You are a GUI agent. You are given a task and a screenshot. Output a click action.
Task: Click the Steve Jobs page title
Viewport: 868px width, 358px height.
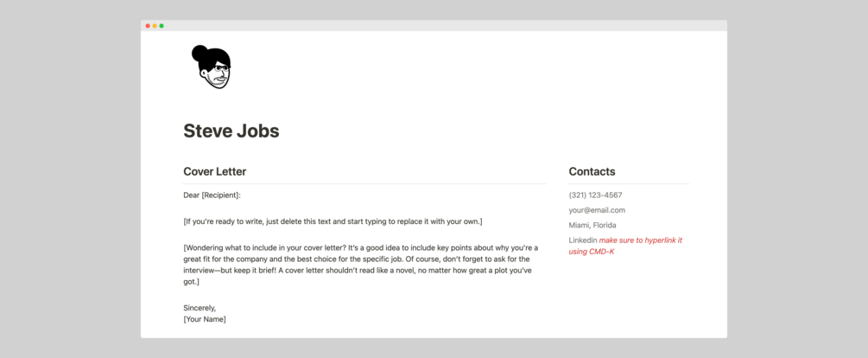click(x=231, y=131)
